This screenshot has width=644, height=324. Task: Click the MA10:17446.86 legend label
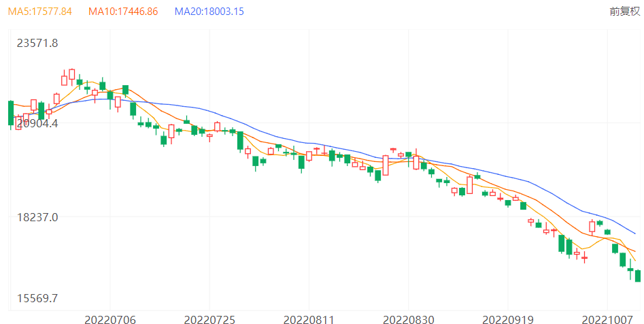tap(123, 11)
